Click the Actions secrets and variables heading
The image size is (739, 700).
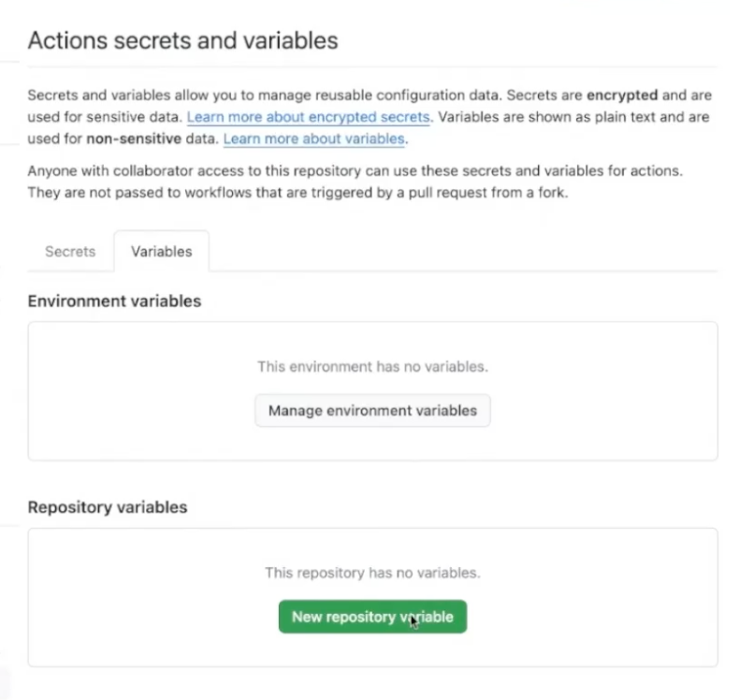click(x=182, y=40)
